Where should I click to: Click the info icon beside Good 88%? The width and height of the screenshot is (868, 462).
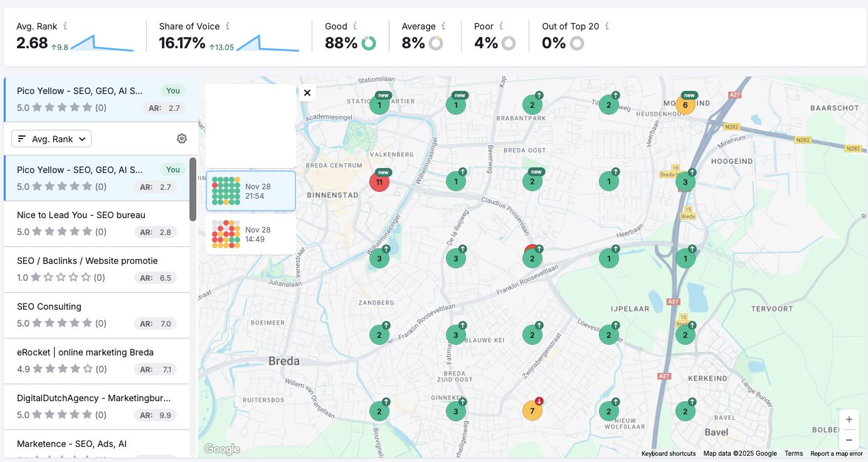pyautogui.click(x=356, y=26)
